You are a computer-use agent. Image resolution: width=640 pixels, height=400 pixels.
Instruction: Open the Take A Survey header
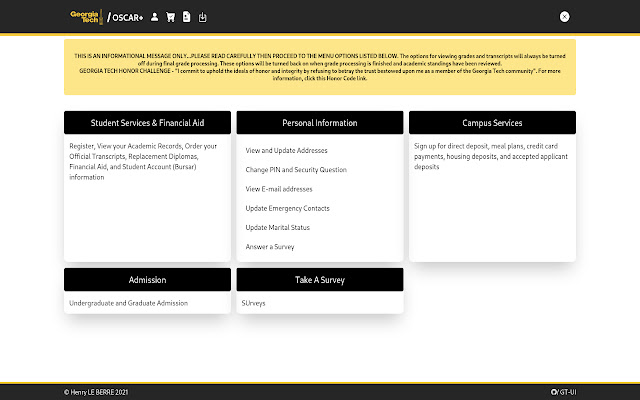pos(320,280)
